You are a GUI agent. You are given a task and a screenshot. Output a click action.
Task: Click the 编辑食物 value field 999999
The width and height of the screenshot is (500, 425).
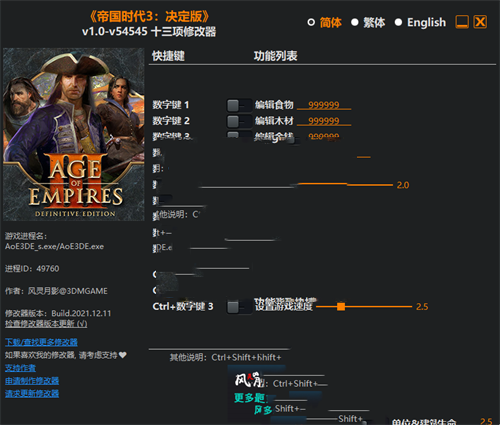click(x=324, y=105)
